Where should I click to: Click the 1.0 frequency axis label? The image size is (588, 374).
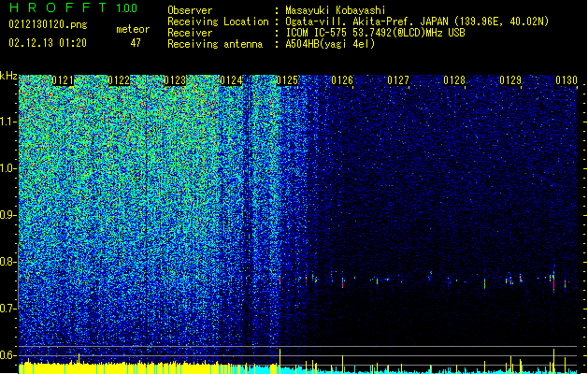coord(8,168)
